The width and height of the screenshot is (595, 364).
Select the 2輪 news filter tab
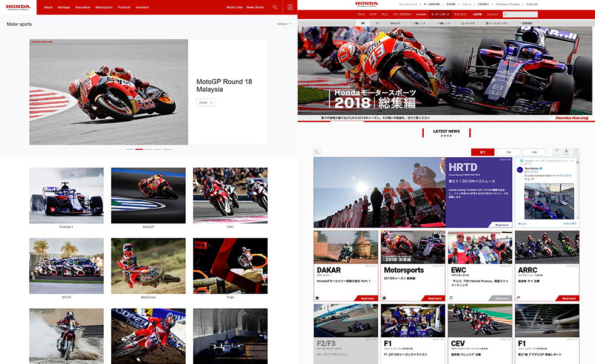tap(508, 152)
